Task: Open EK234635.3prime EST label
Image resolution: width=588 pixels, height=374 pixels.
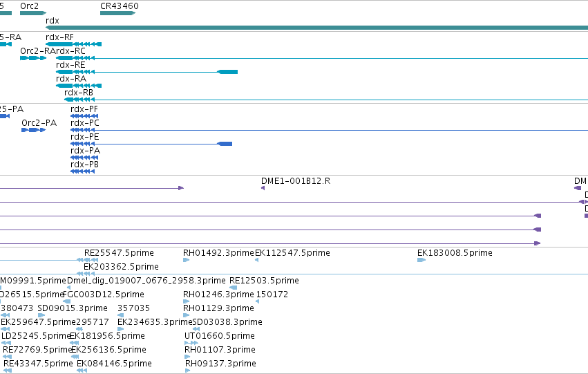Action: pos(155,323)
